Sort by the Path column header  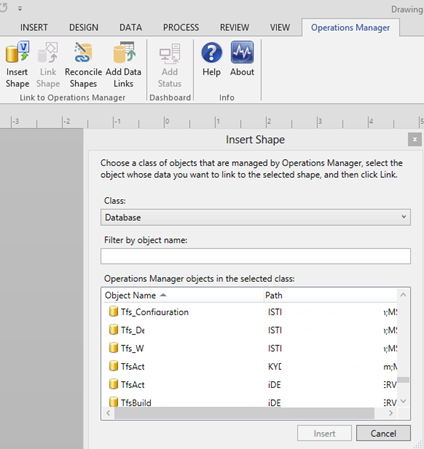click(x=330, y=295)
